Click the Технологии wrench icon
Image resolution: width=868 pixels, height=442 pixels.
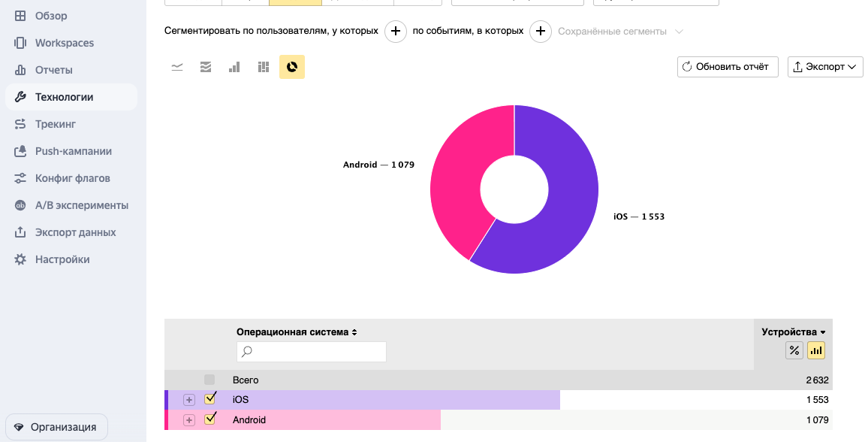20,97
